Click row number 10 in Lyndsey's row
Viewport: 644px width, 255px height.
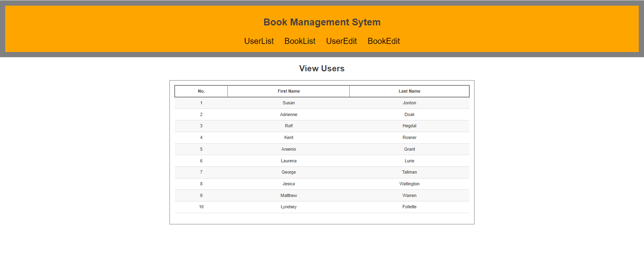click(201, 207)
